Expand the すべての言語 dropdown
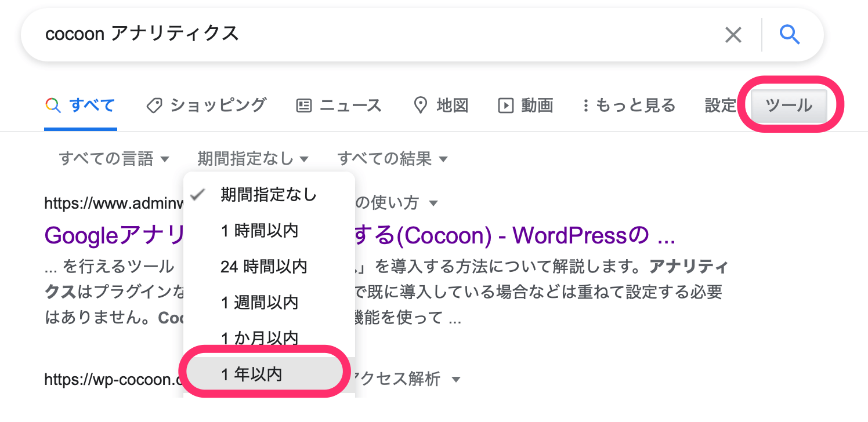This screenshot has width=868, height=422. [114, 158]
